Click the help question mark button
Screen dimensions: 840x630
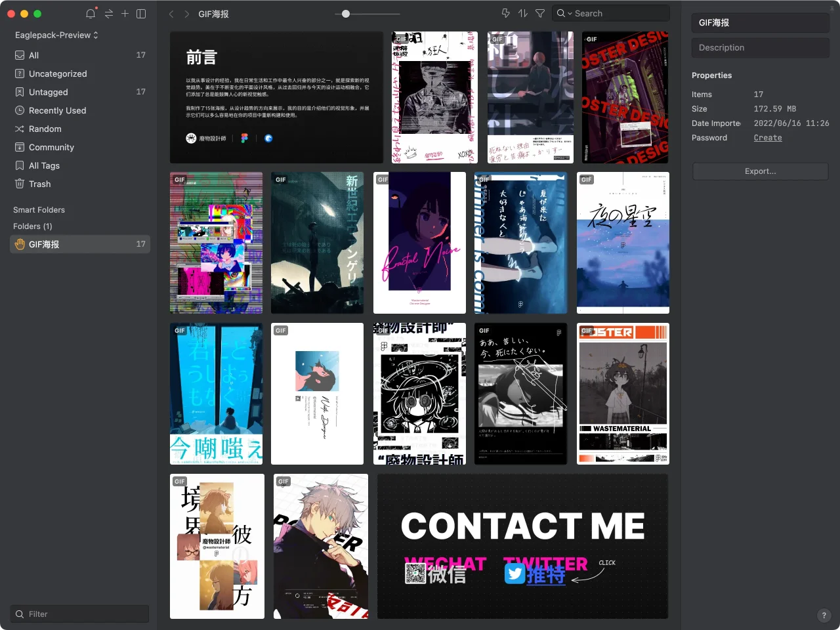[x=824, y=616]
